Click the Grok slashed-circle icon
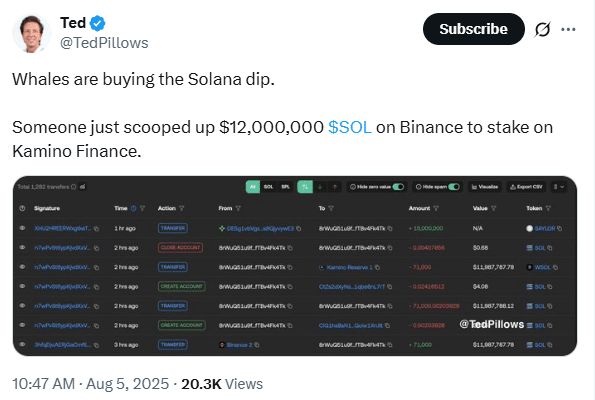This screenshot has height=400, width=595. [542, 29]
